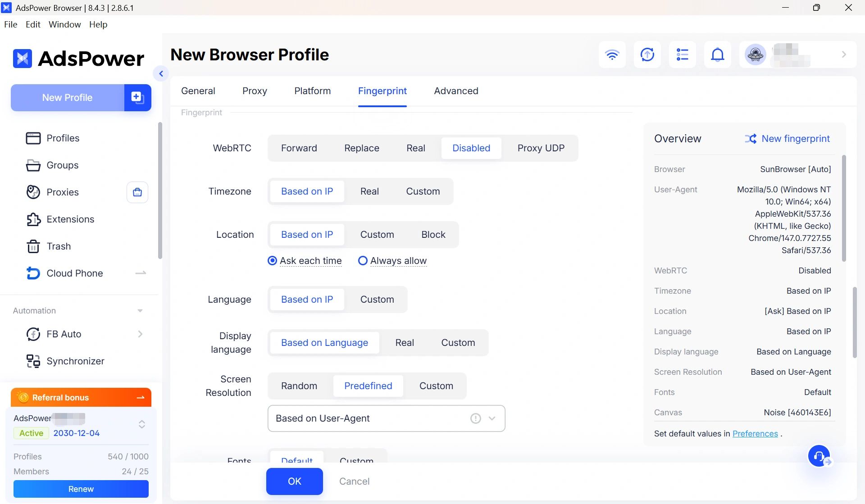
Task: Open the task list icon in header
Action: (682, 54)
